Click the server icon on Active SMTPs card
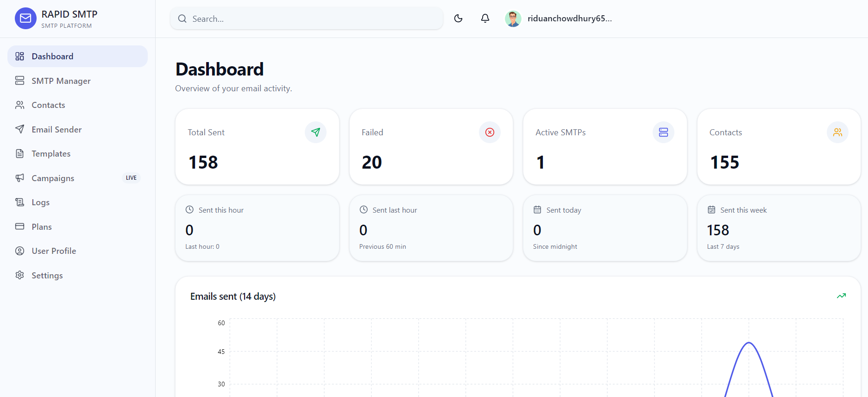868x397 pixels. click(x=663, y=132)
